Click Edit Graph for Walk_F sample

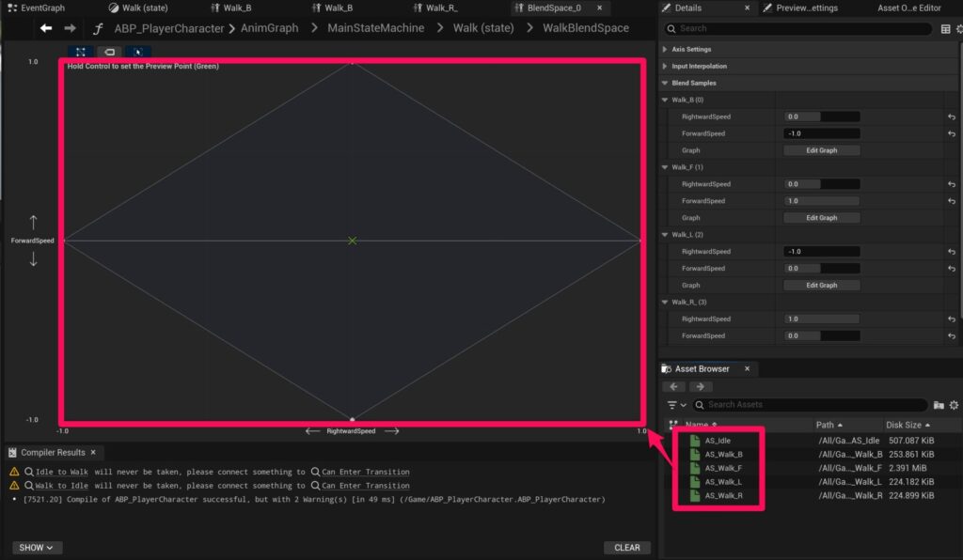pyautogui.click(x=821, y=218)
